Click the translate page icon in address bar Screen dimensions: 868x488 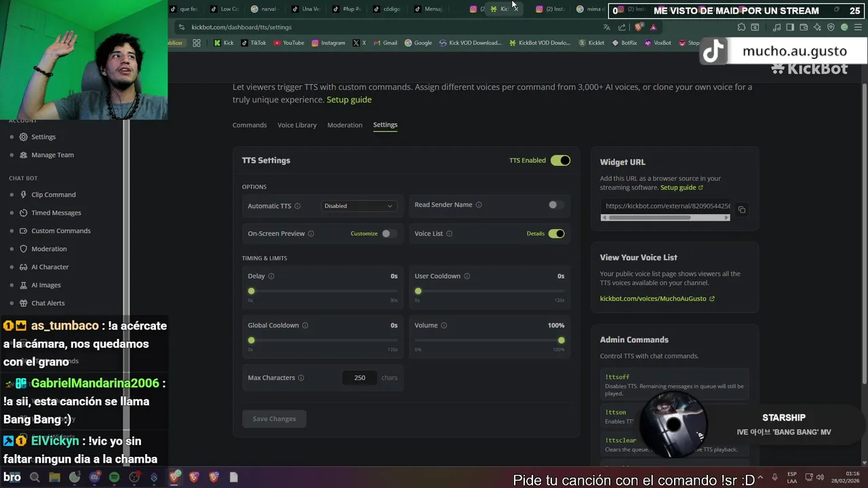point(606,27)
